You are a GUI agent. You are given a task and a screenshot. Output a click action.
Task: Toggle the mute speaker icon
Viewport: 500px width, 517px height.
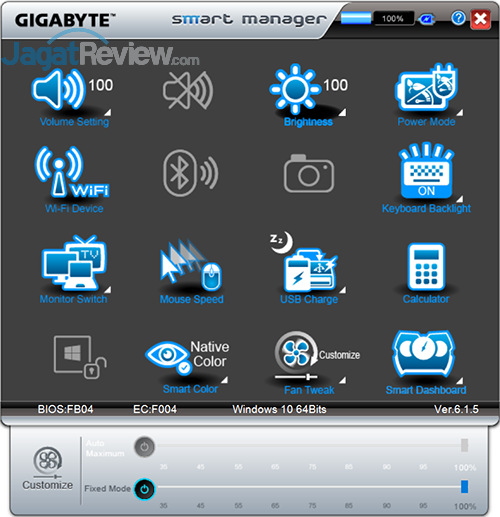pos(188,90)
